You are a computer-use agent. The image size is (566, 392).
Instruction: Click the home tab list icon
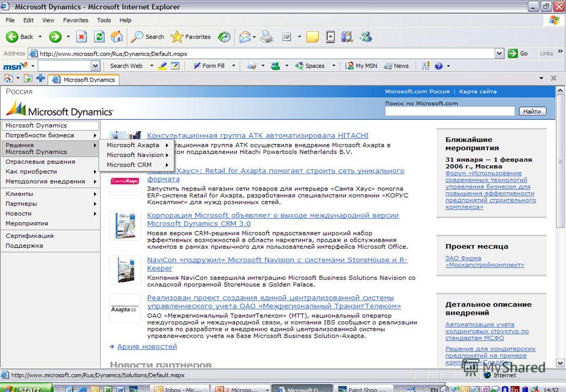click(x=8, y=78)
